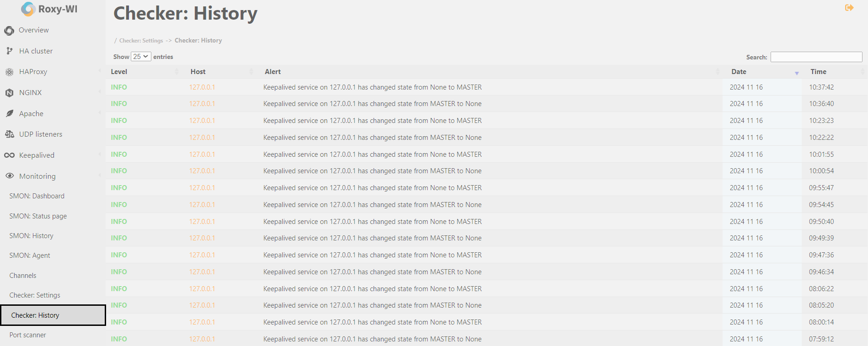Click the Keepalived infinity icon
Viewport: 868px width, 346px height.
pyautogui.click(x=9, y=155)
